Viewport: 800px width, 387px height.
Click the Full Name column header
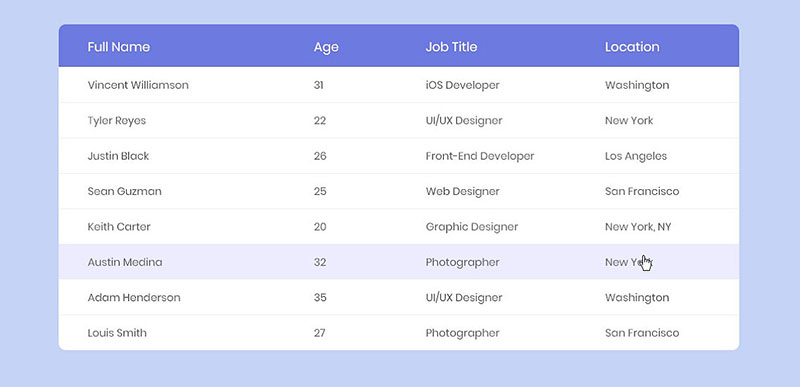tap(119, 47)
